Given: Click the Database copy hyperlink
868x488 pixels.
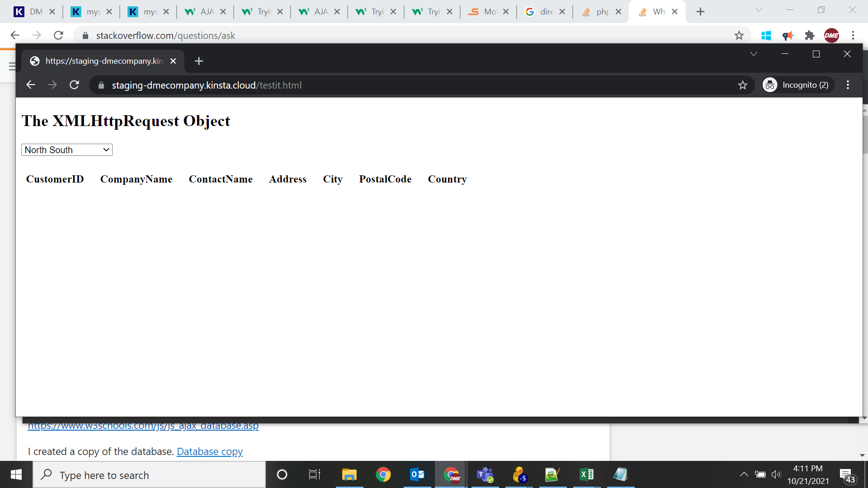Looking at the screenshot, I should [210, 451].
